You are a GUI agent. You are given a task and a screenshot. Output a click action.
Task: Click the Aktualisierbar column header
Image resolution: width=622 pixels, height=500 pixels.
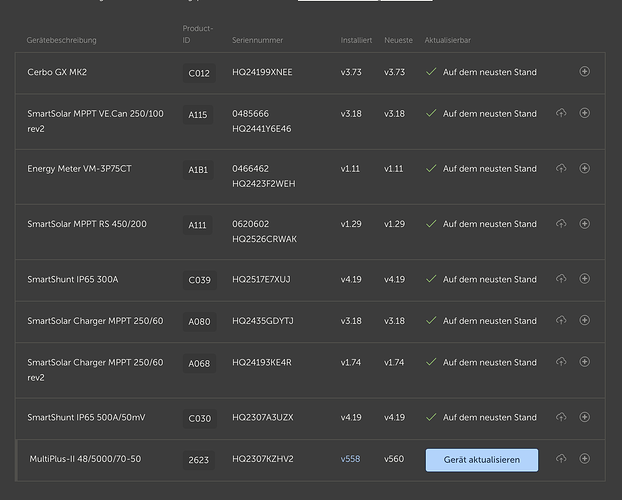pyautogui.click(x=447, y=40)
